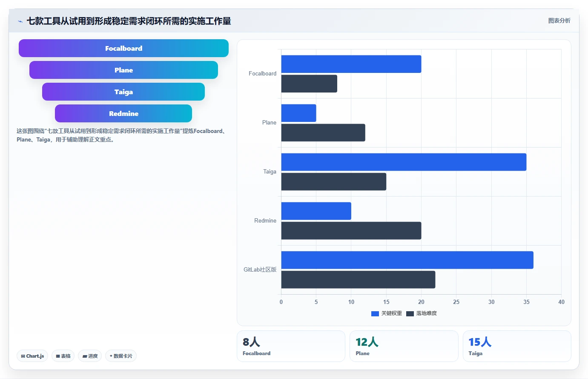The width and height of the screenshot is (588, 379).
Task: Select the Taiga funnel stage
Action: tap(123, 92)
